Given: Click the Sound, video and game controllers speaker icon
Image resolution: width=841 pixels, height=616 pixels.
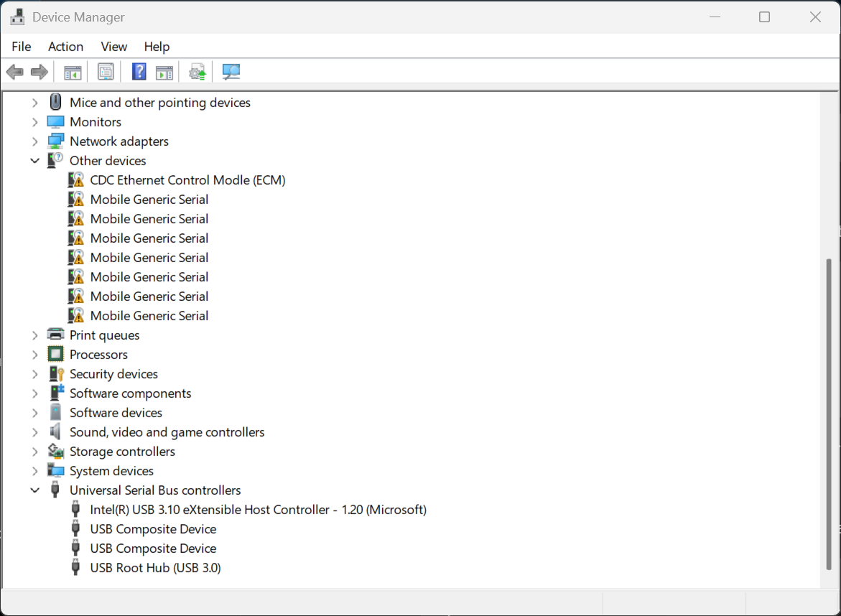Looking at the screenshot, I should (55, 431).
